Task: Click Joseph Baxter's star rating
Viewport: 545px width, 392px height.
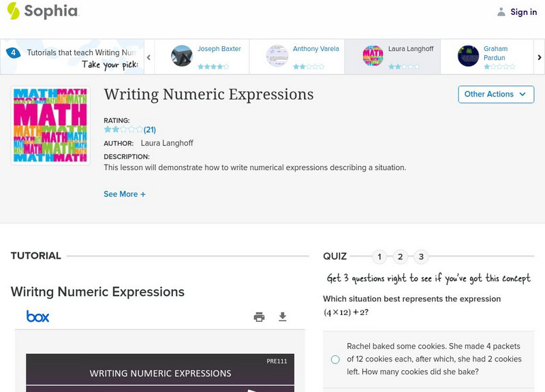Action: [x=213, y=66]
